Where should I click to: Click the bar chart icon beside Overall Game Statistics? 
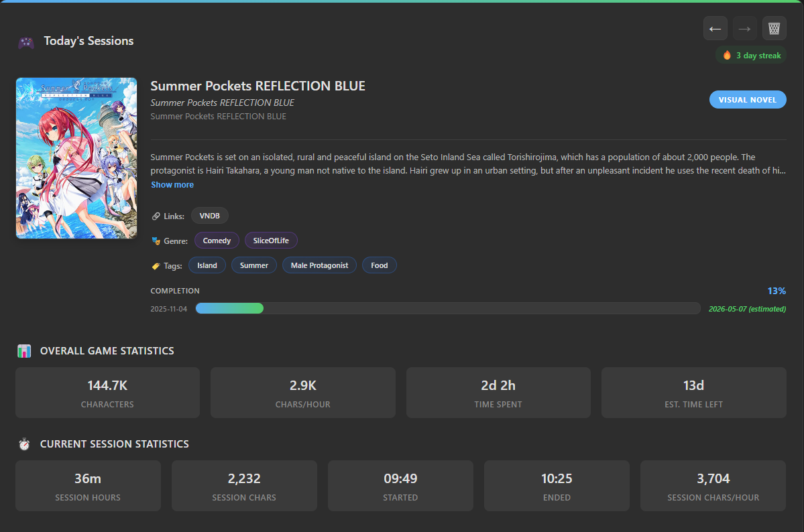pos(24,351)
